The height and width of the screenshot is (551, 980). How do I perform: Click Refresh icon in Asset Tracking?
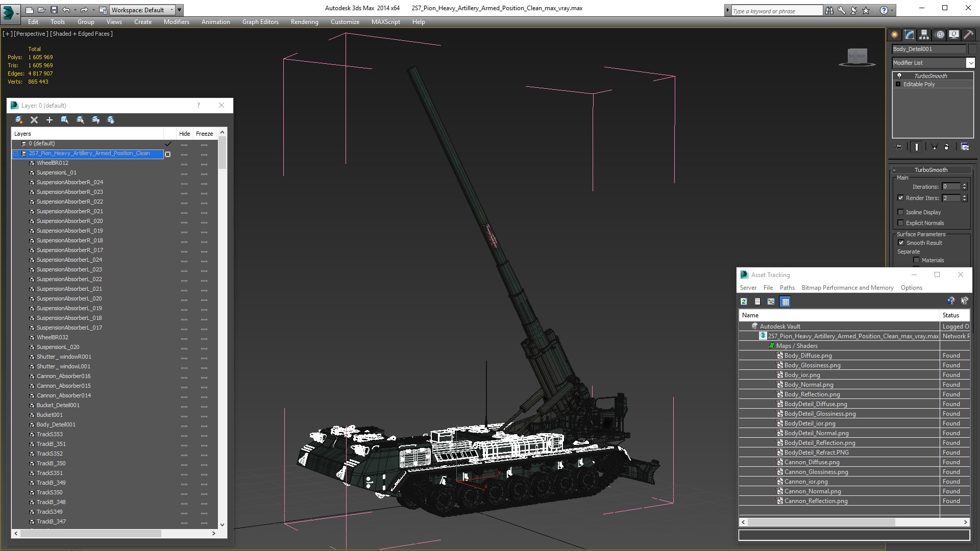pyautogui.click(x=744, y=302)
